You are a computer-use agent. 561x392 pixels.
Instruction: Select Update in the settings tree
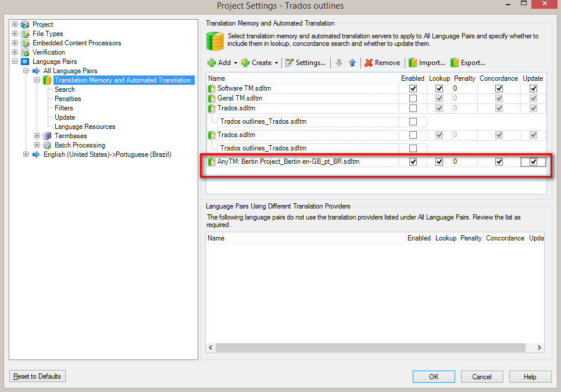tap(65, 117)
